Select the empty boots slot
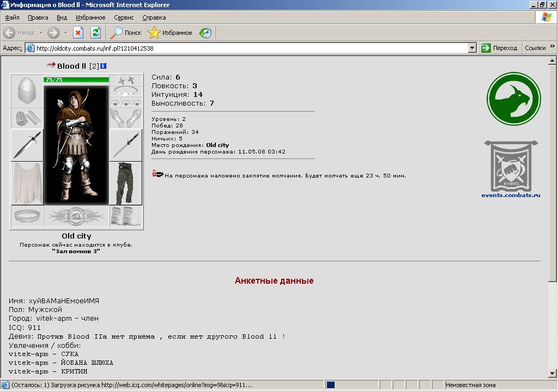Viewport: 558px width, 392px height. tap(126, 216)
